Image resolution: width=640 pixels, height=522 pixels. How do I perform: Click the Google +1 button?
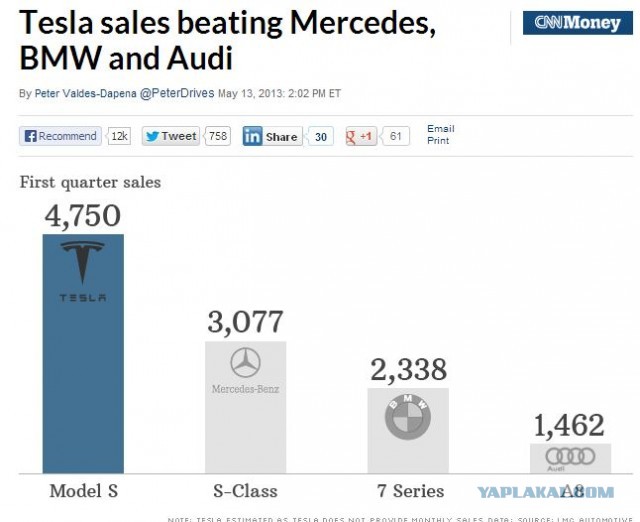(x=360, y=136)
